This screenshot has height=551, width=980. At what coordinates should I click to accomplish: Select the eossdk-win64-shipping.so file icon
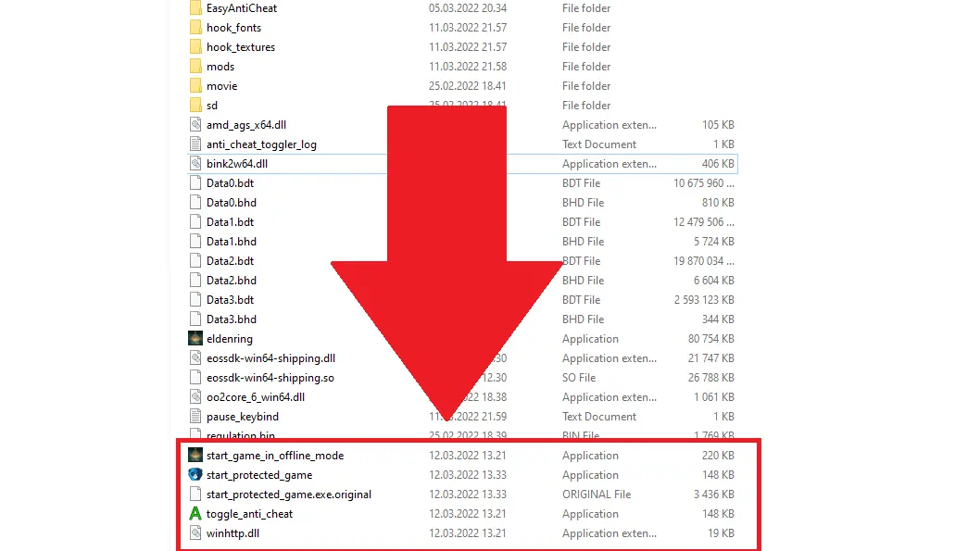(195, 377)
